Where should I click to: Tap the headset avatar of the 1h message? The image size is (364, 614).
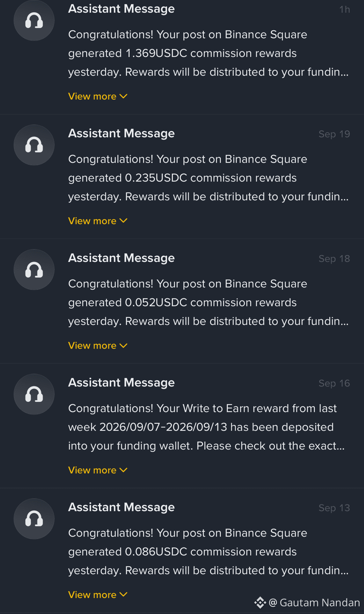34,20
